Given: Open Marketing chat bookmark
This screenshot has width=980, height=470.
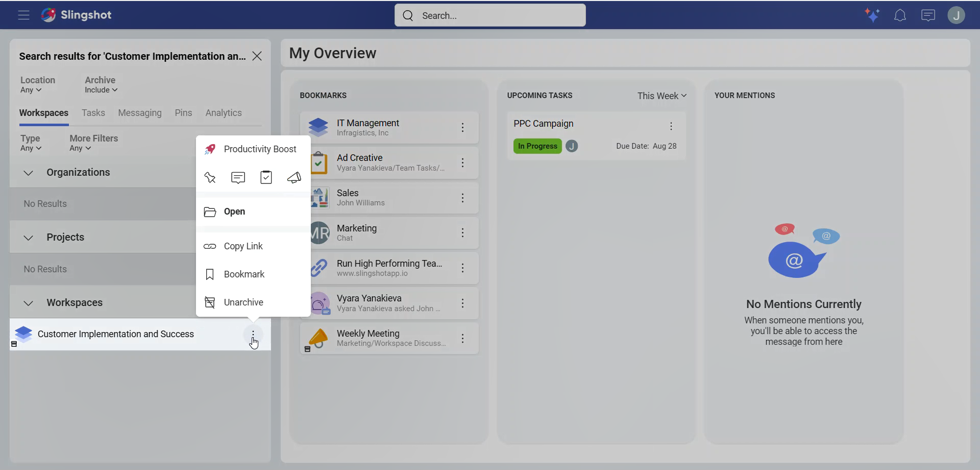Looking at the screenshot, I should pyautogui.click(x=389, y=233).
